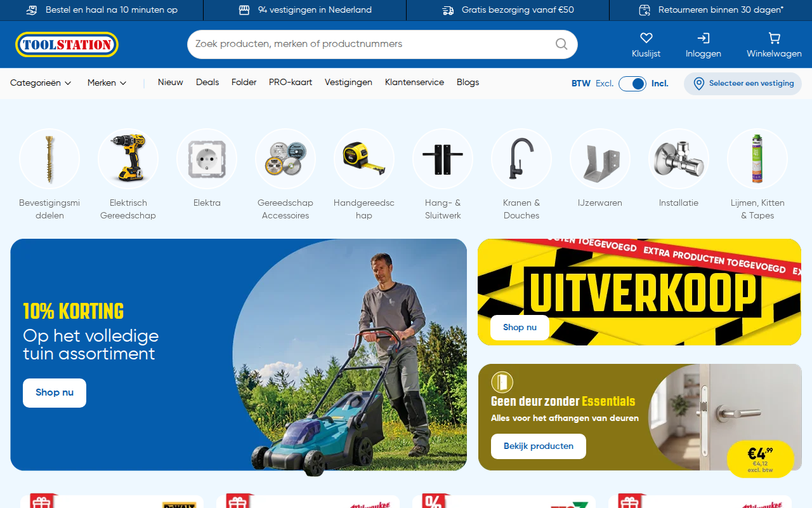Click the store icon beside 94 vestigingen
812x508 pixels.
click(244, 10)
